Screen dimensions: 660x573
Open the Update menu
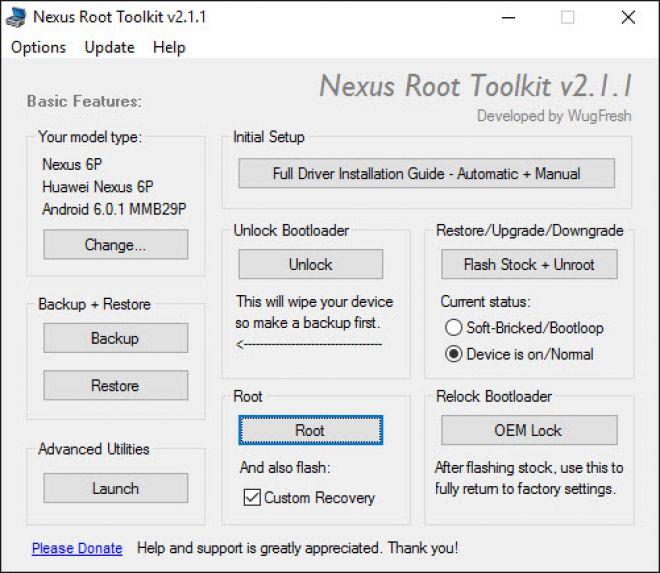point(109,47)
